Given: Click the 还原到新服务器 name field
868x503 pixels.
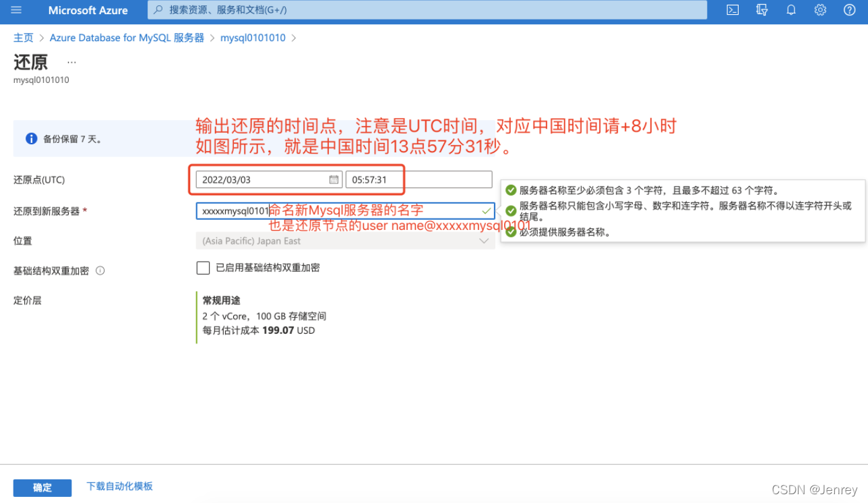Looking at the screenshot, I should [x=345, y=211].
